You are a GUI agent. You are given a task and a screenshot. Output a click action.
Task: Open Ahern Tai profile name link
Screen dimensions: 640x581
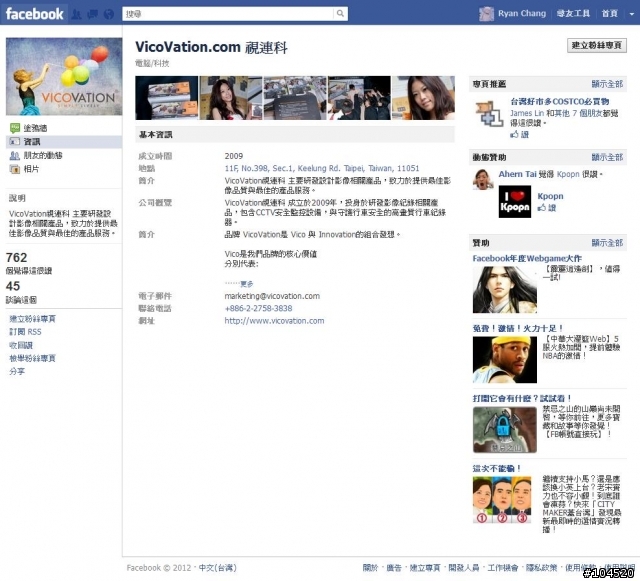click(x=518, y=174)
